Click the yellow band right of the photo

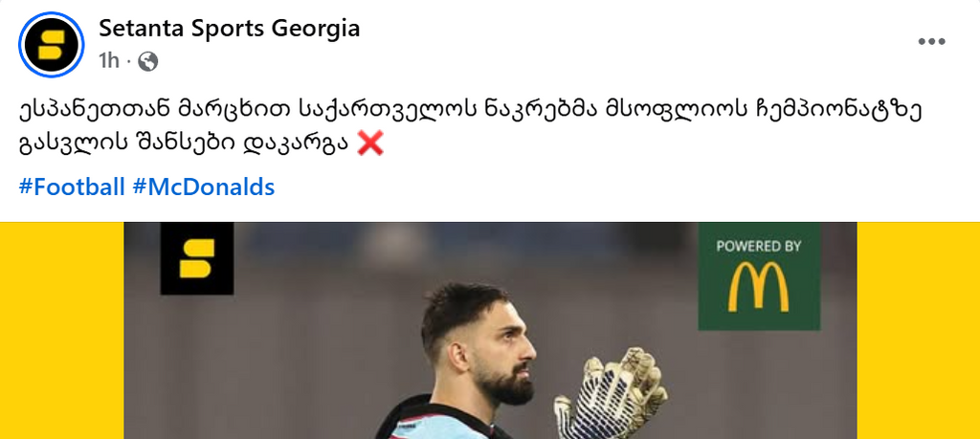(x=918, y=330)
